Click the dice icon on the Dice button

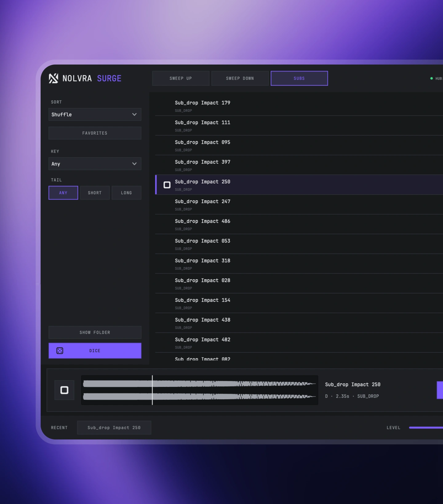60,351
